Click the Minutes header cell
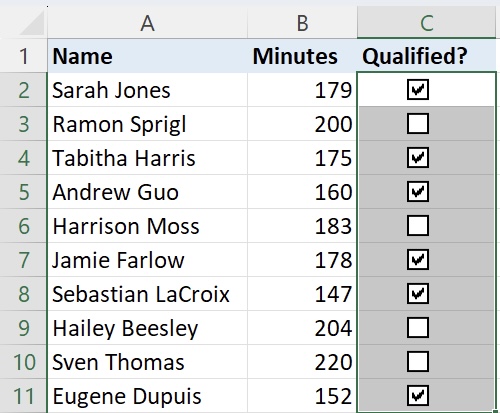500x413 pixels. 302,56
